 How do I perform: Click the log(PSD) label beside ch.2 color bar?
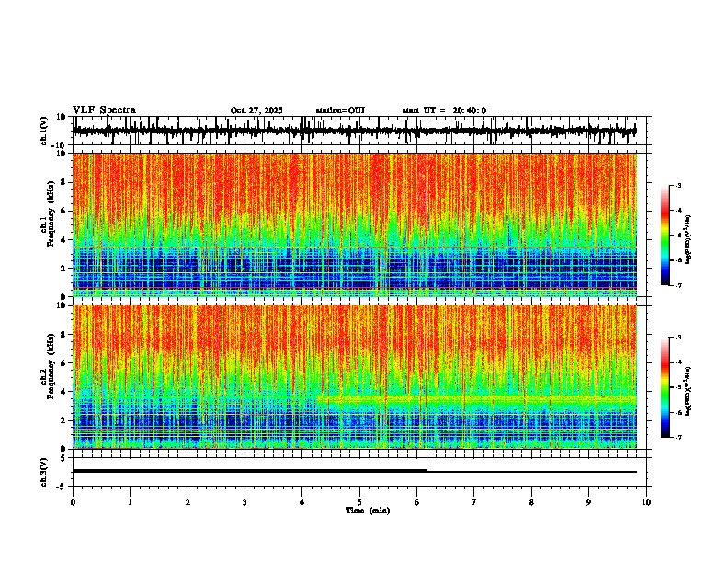point(688,392)
